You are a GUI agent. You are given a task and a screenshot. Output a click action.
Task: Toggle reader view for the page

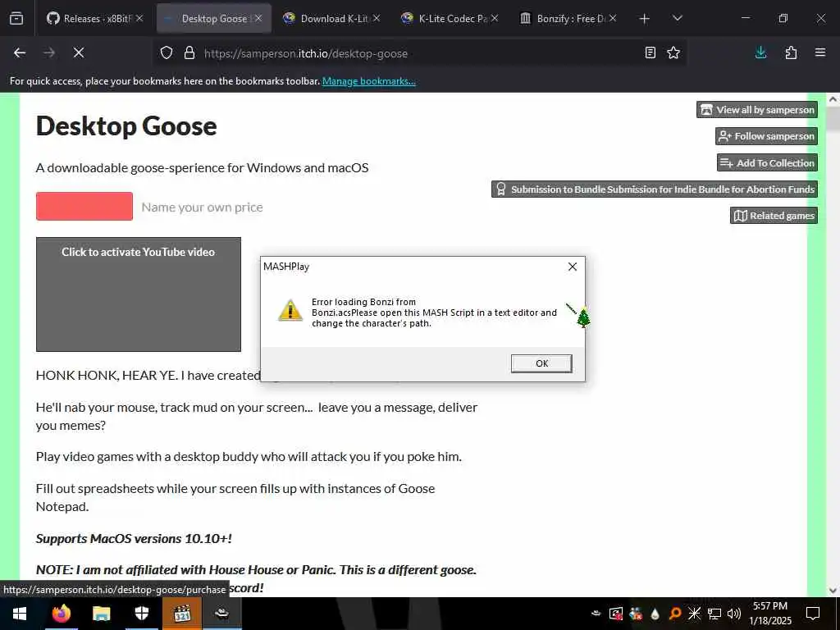pos(651,52)
